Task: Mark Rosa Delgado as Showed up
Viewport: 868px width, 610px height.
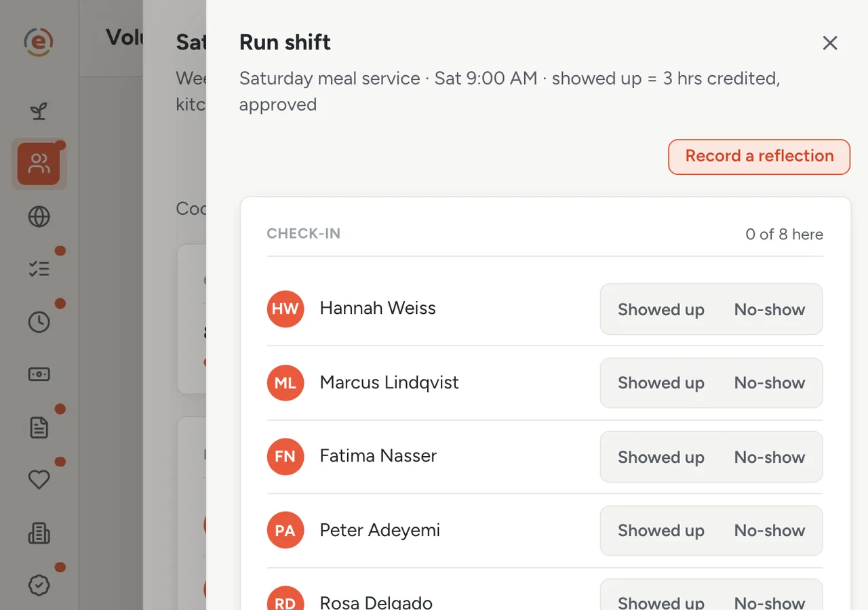Action: (x=661, y=602)
